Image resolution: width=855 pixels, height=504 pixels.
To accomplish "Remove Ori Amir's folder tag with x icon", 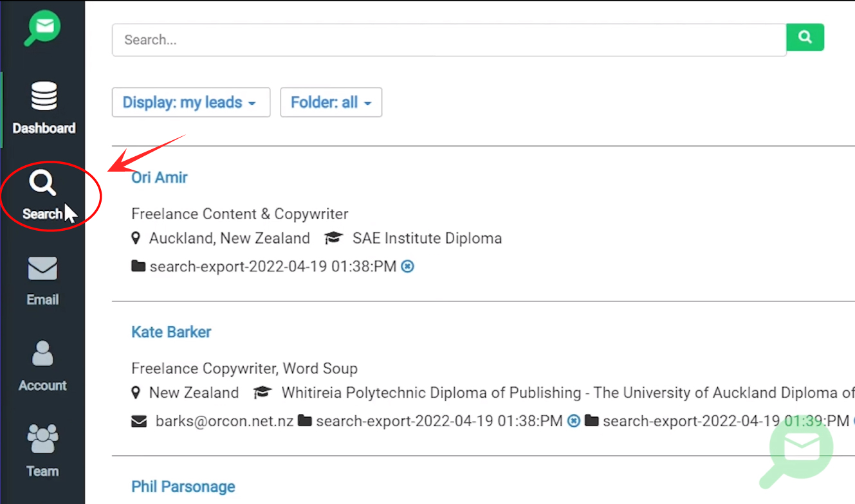I will 407,266.
